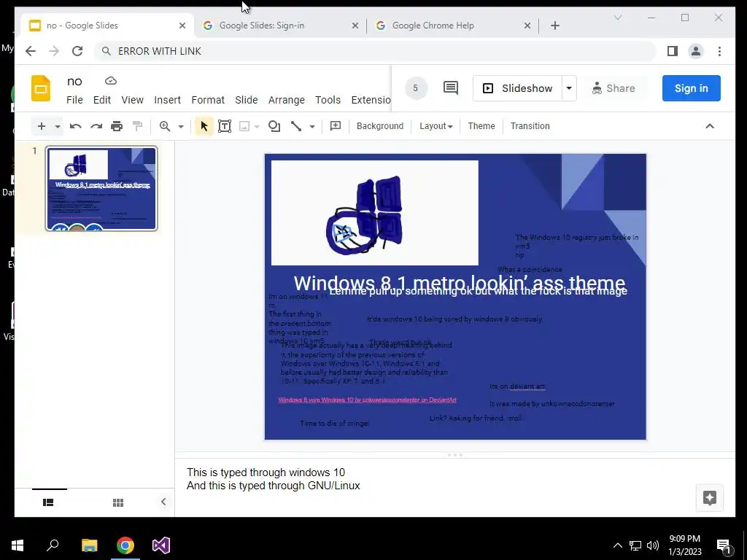Select the Shape tool
This screenshot has height=560, width=747.
[x=274, y=126]
